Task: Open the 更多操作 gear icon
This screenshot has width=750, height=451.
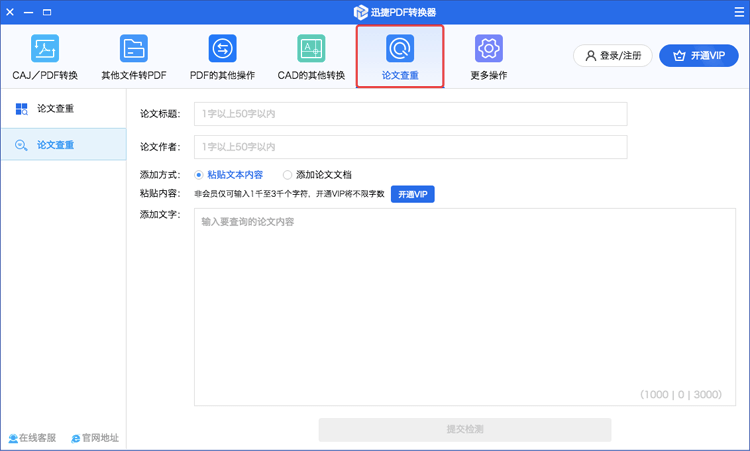Action: pos(489,48)
